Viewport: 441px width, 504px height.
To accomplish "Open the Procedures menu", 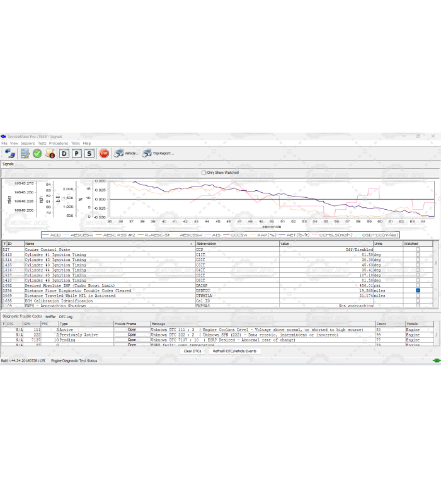I will point(59,143).
